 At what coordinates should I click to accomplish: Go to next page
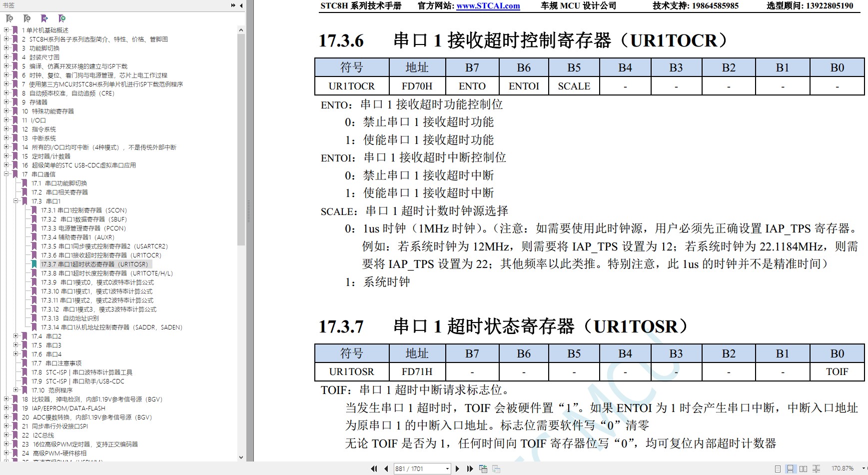click(x=457, y=468)
